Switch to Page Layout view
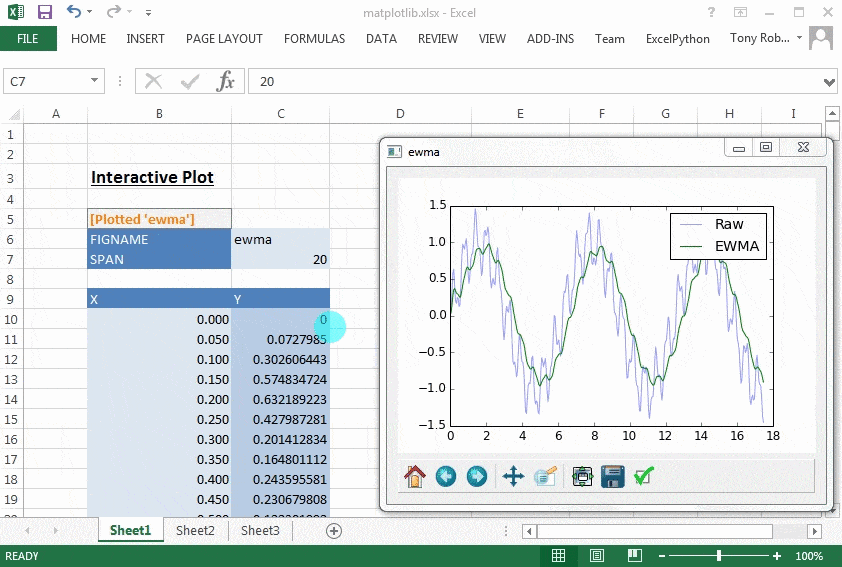 coord(597,556)
